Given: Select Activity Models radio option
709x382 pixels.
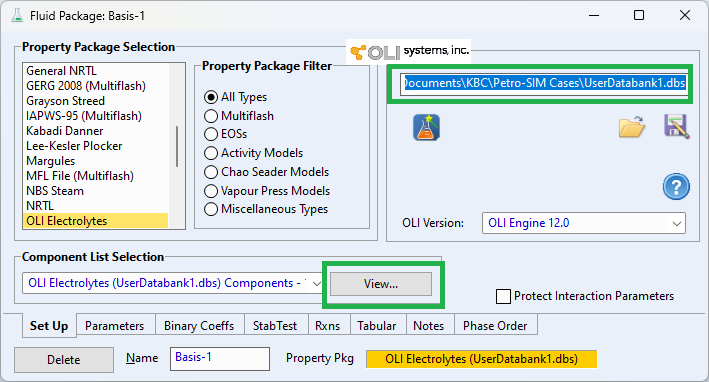Looking at the screenshot, I should pyautogui.click(x=211, y=153).
